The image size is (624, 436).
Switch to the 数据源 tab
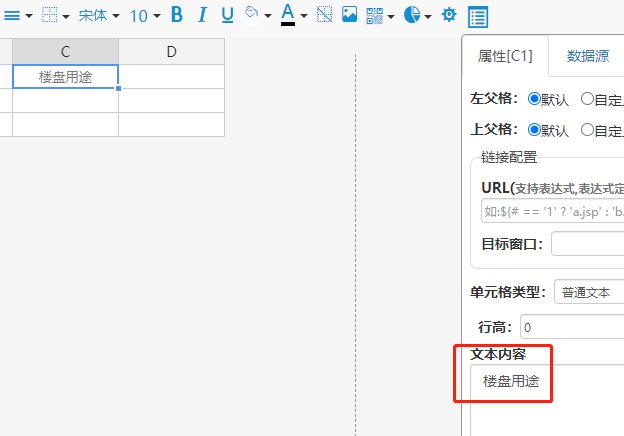pos(588,56)
